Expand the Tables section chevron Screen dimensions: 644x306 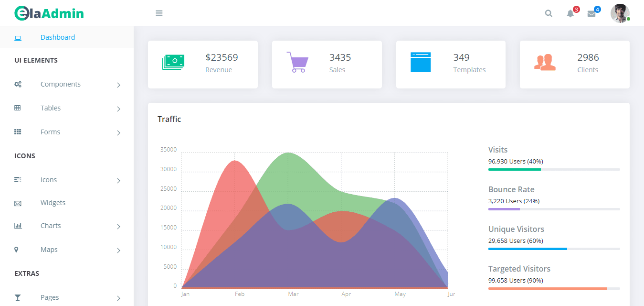(x=118, y=109)
